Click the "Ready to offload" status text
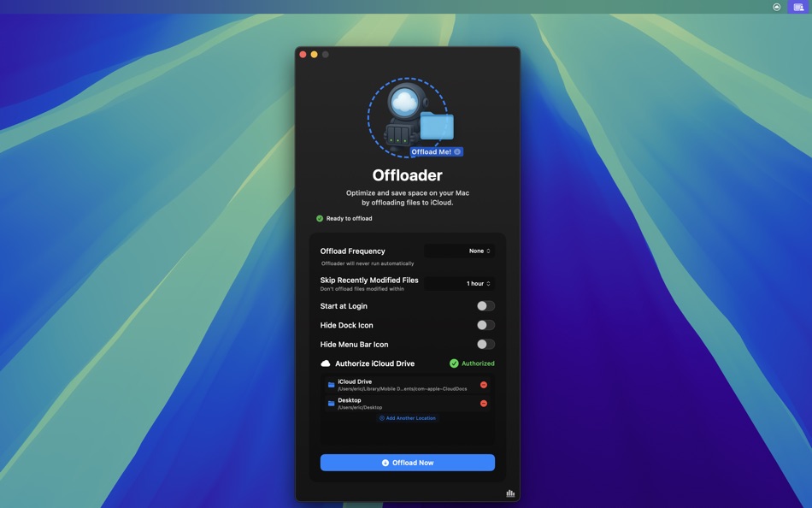This screenshot has width=812, height=508. (349, 218)
